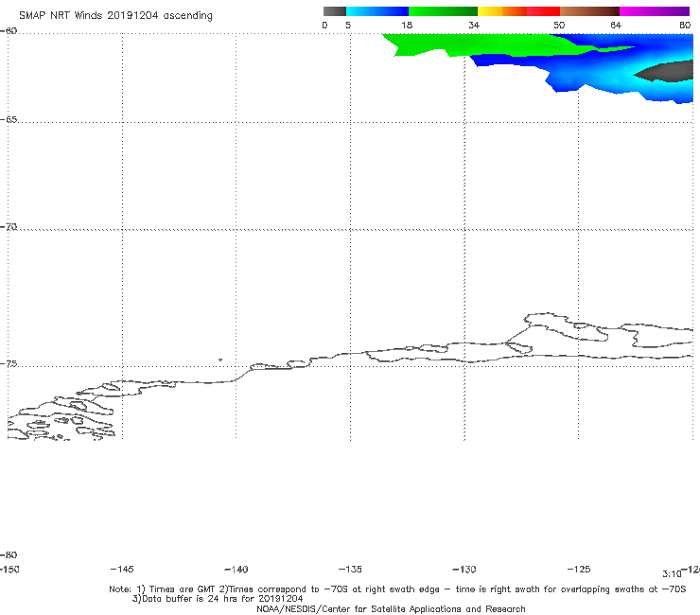Click the longitude label -130

click(x=464, y=570)
